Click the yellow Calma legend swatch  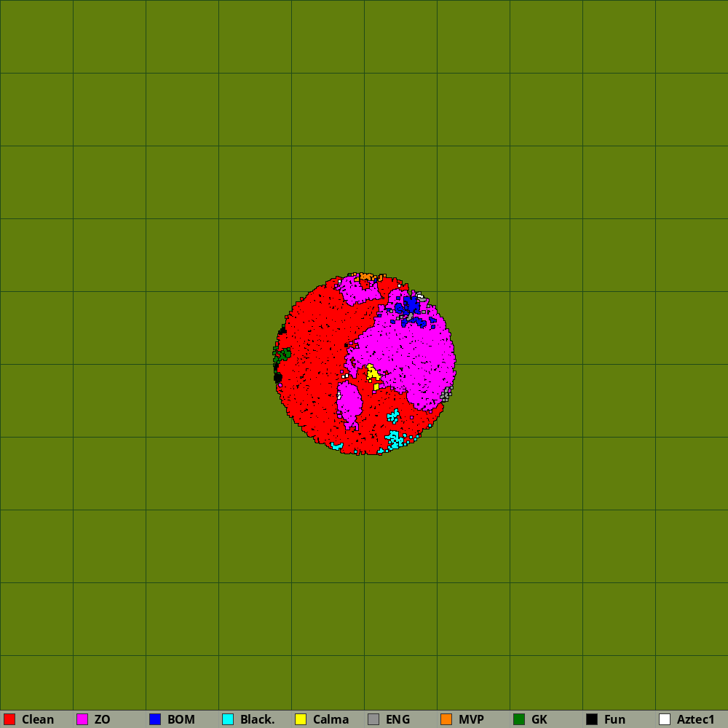301,719
